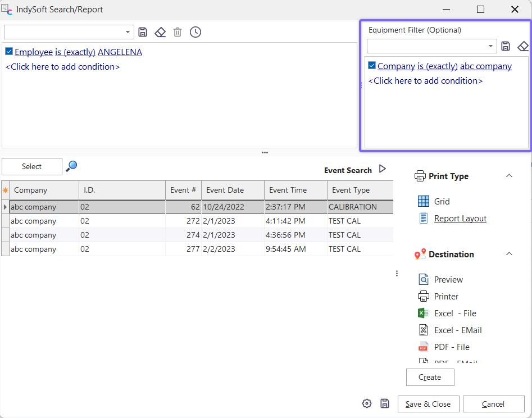The image size is (532, 418).
Task: Run Event Search with play arrow
Action: (x=383, y=169)
